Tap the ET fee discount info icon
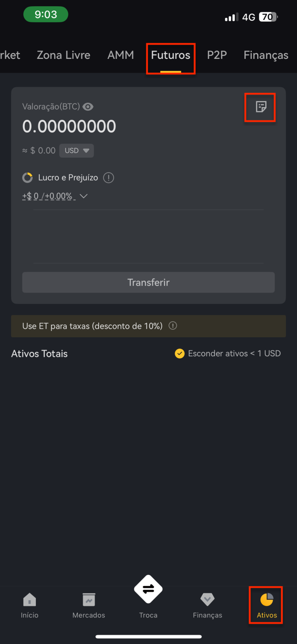 tap(173, 326)
